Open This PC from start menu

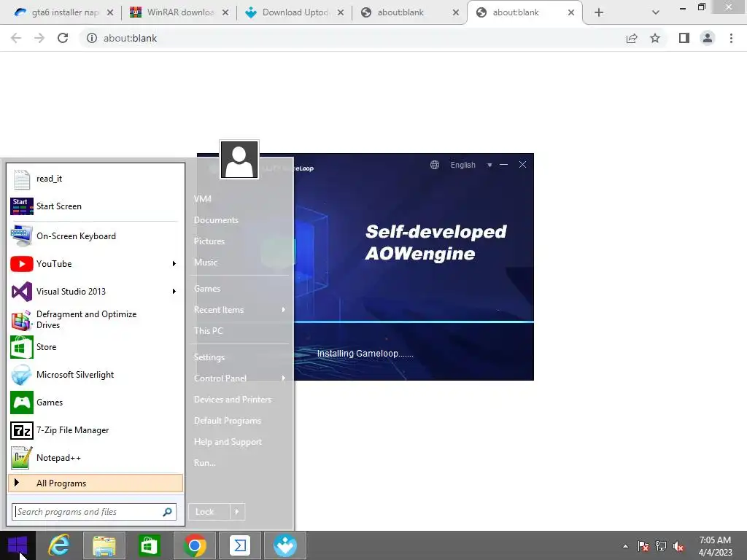pyautogui.click(x=208, y=331)
